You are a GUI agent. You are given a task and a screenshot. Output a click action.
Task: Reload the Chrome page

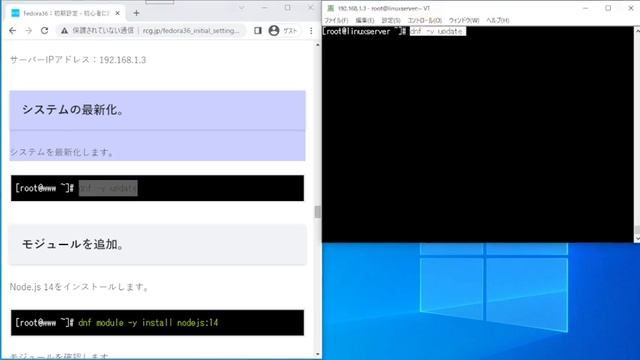44,31
